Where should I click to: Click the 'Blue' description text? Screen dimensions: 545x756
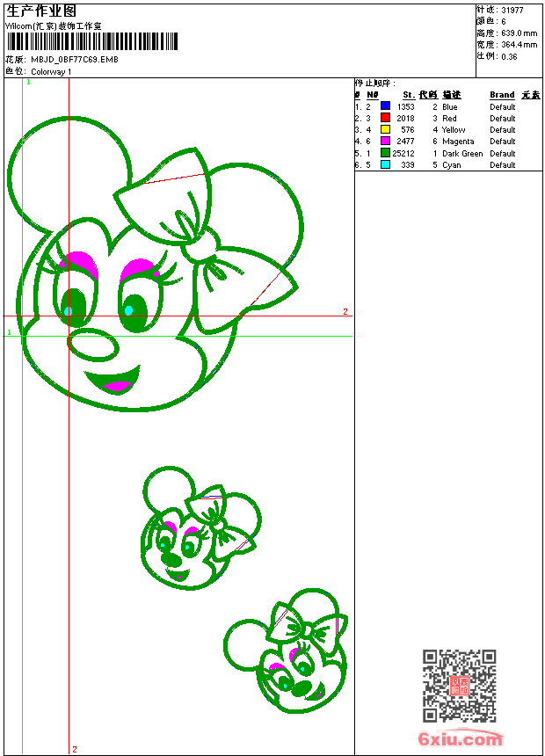[449, 106]
